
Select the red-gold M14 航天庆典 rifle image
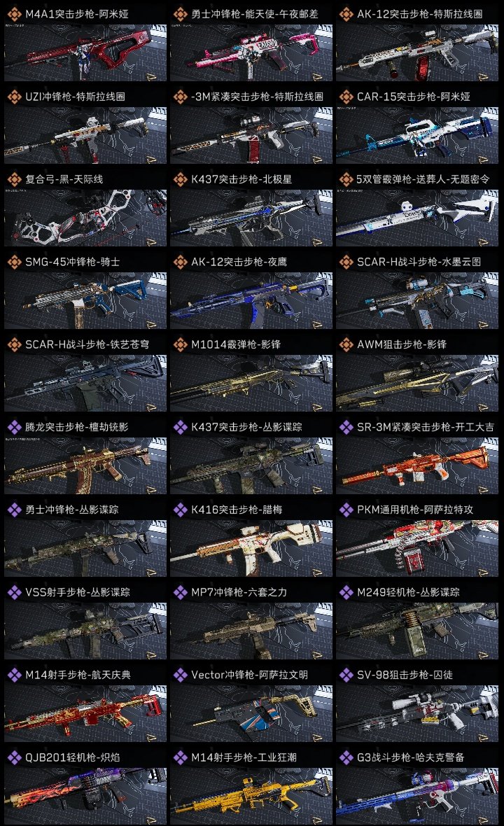tap(85, 713)
